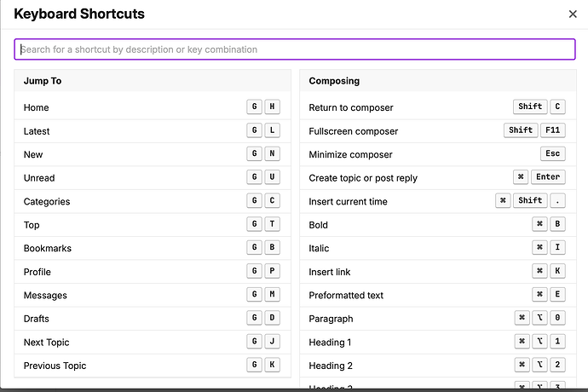This screenshot has width=588, height=392.
Task: Click the command key badge in Bold row
Action: point(539,225)
